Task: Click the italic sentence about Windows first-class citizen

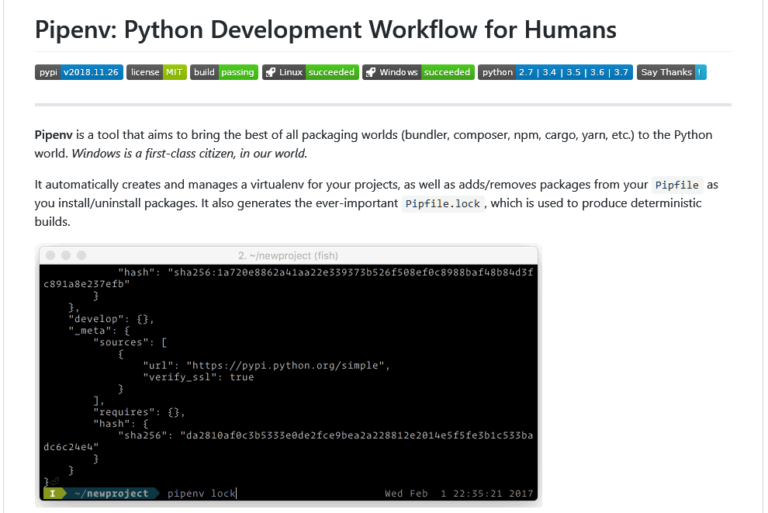Action: pyautogui.click(x=189, y=153)
